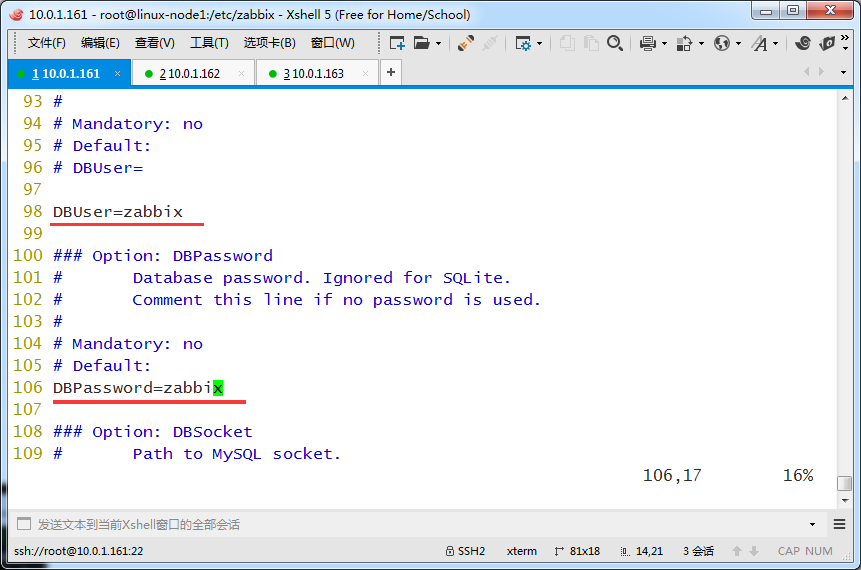The image size is (861, 570).
Task: Click the compose bar text input field
Action: click(x=417, y=524)
